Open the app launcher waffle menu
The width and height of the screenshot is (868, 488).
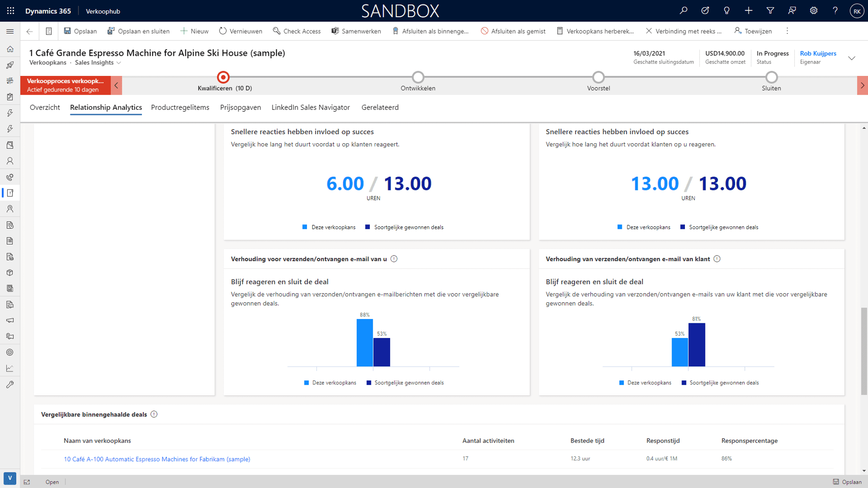coord(11,11)
